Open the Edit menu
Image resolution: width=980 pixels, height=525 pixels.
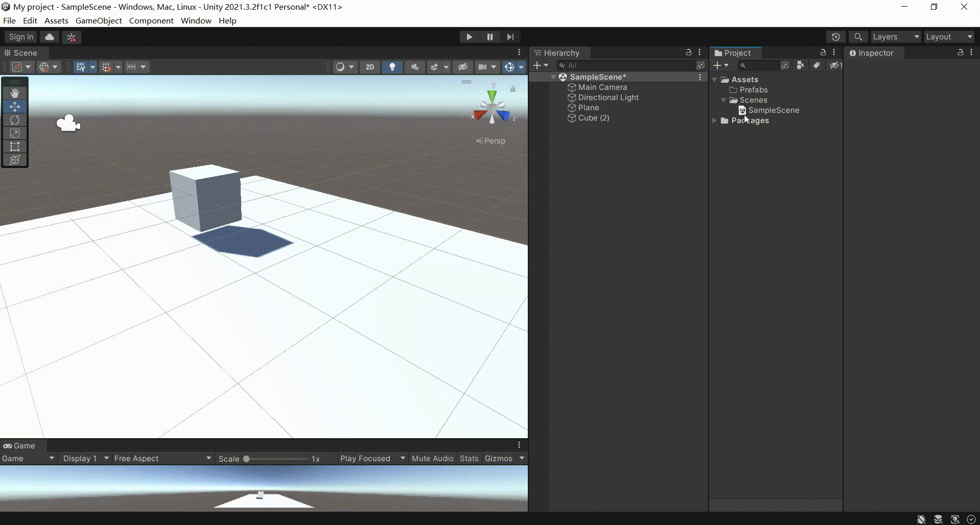pyautogui.click(x=30, y=21)
